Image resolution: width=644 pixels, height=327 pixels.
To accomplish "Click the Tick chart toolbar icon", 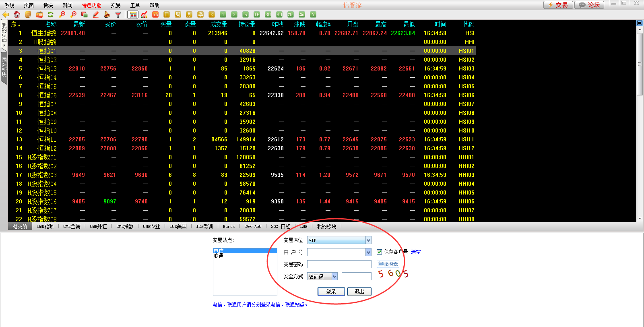I will [155, 14].
